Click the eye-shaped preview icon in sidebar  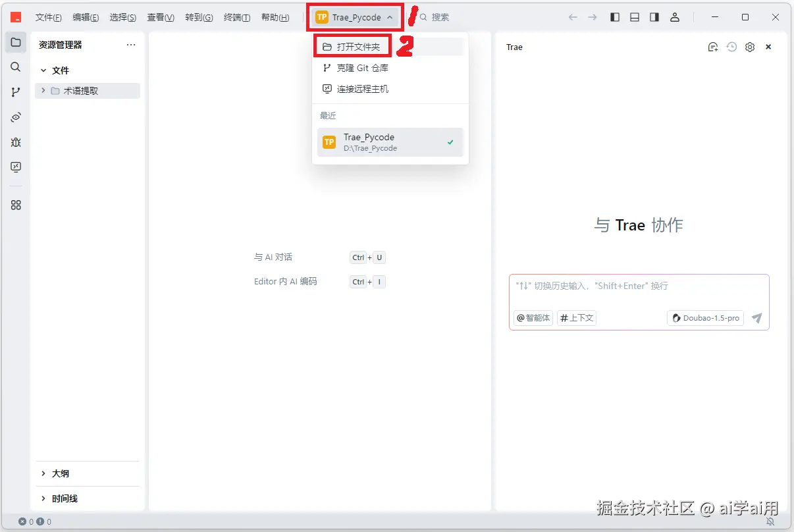point(16,117)
